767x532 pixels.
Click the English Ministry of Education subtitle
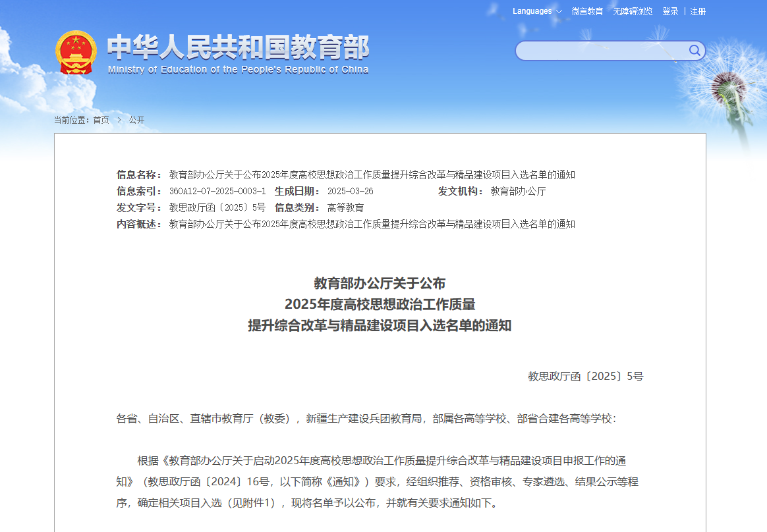coord(238,70)
